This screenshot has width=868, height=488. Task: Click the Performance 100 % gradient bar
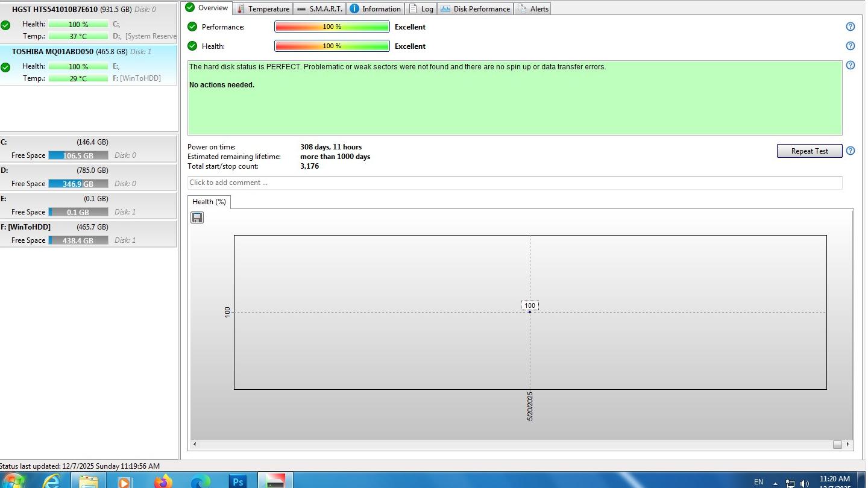(x=332, y=27)
